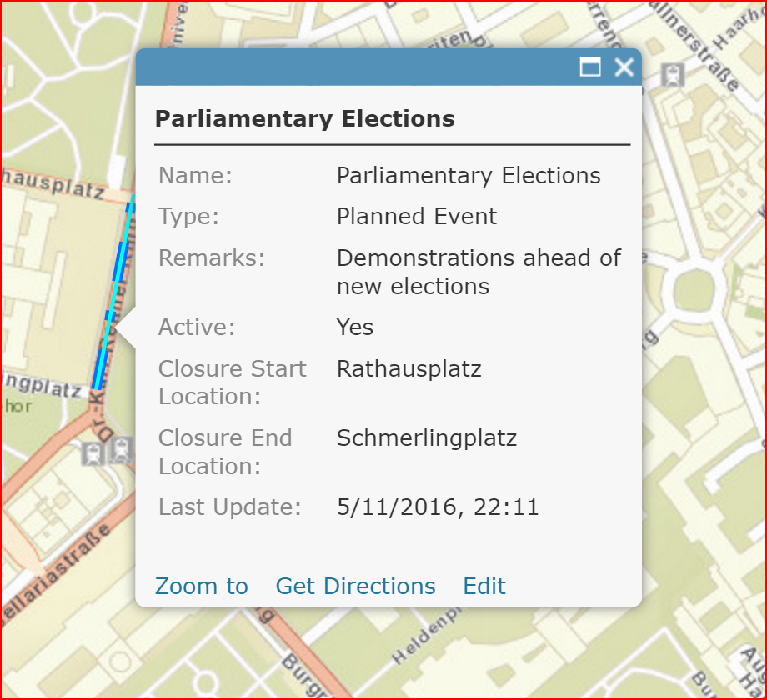767x700 pixels.
Task: Maximize the Parliamentary Elections popup
Action: click(590, 67)
